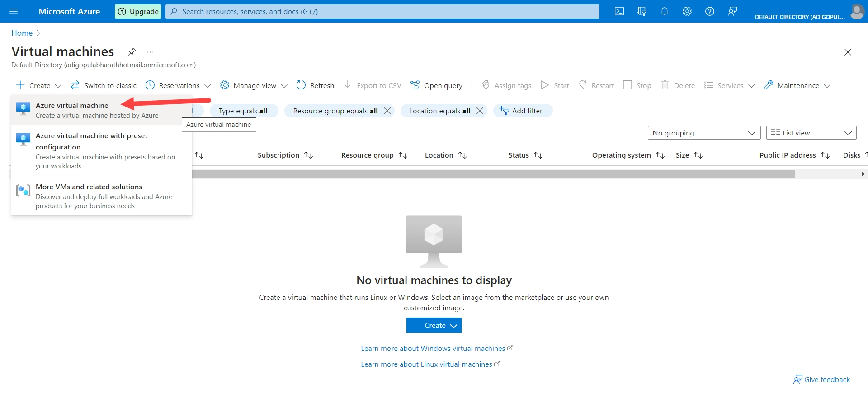Refresh the virtual machines list
The image size is (868, 397).
point(315,85)
